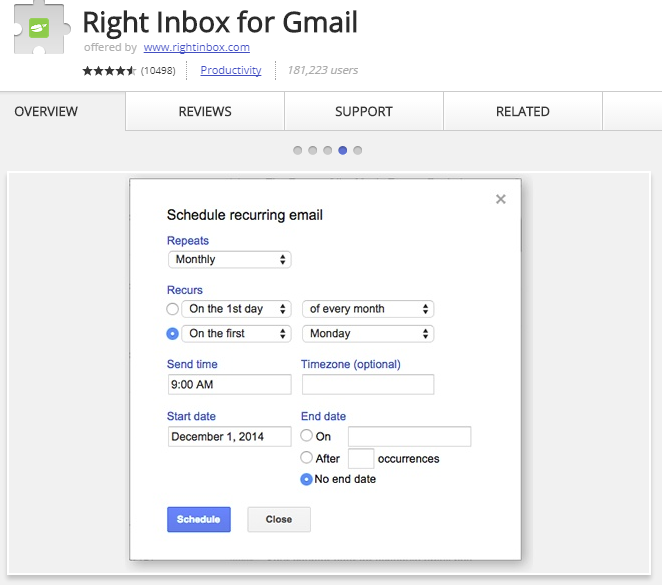Click the Close button in dialog
This screenshot has height=585, width=662.
pyautogui.click(x=279, y=519)
